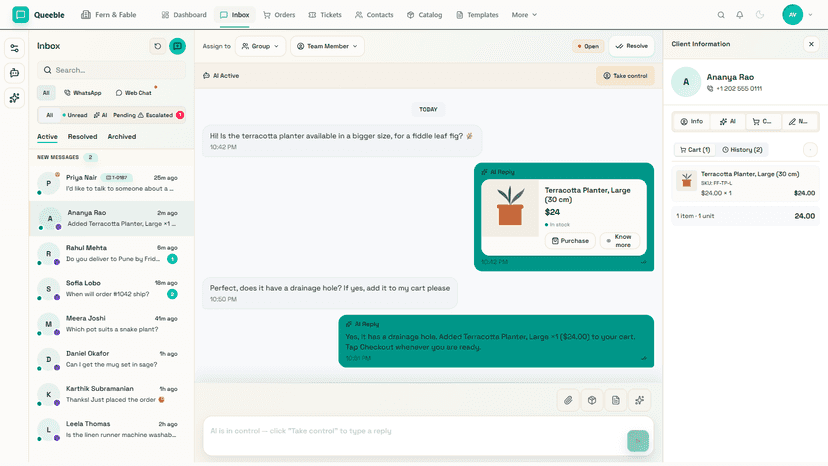The image size is (828, 466).
Task: Click the Open status badge
Action: point(588,46)
